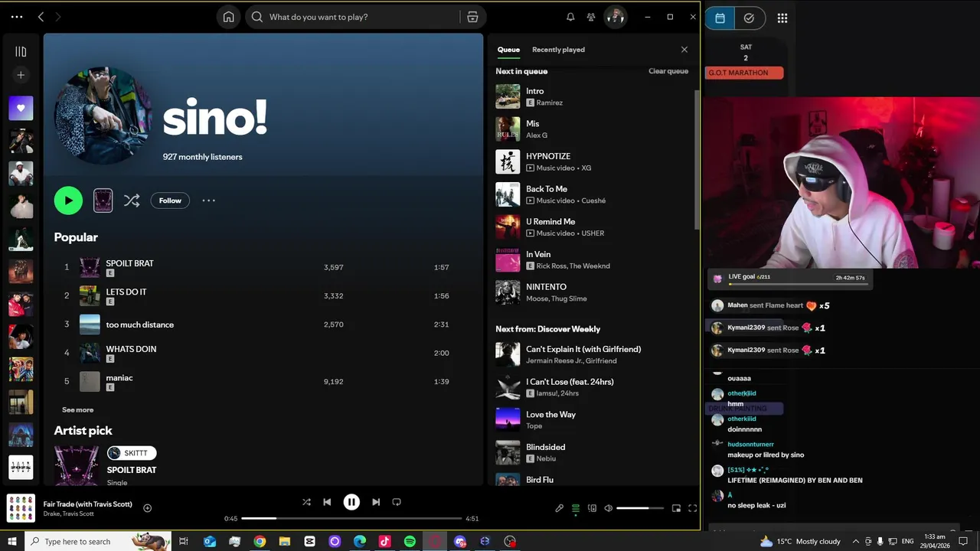980x551 pixels.
Task: Select HYPNOTIZE by XG in queue
Action: click(592, 161)
